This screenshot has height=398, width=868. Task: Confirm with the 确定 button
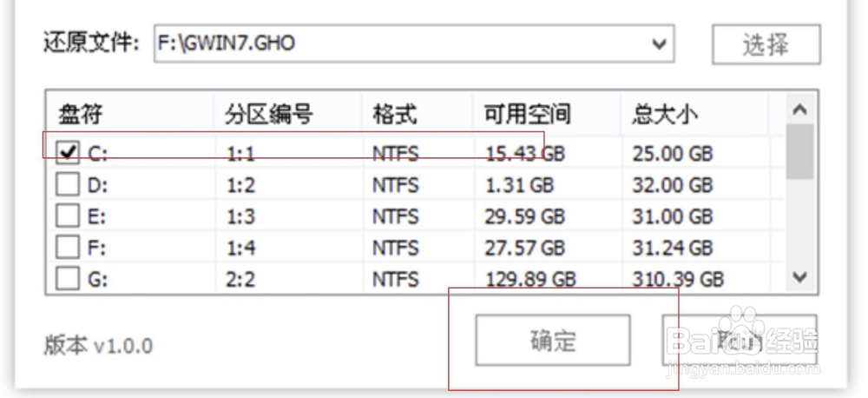[552, 341]
